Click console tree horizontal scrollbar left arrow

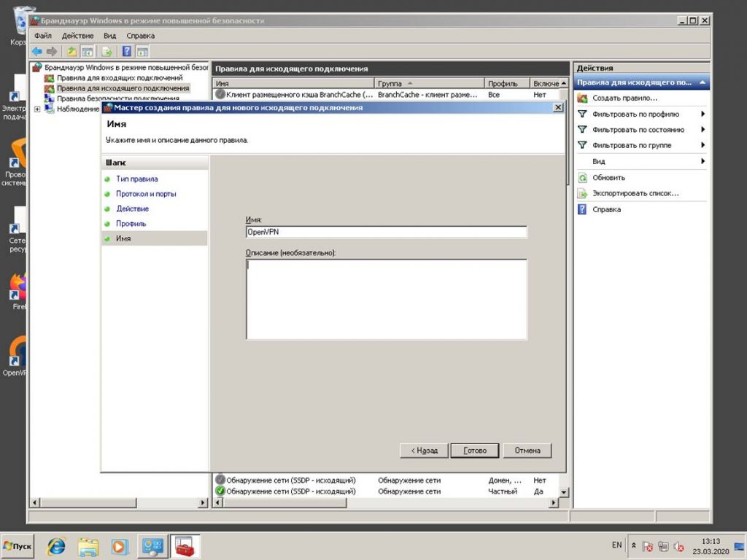(x=35, y=502)
